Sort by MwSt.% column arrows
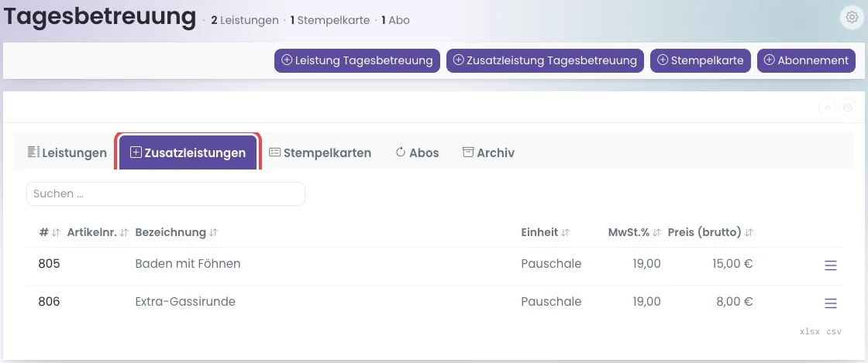Screen dimensions: 868x363 (656, 233)
